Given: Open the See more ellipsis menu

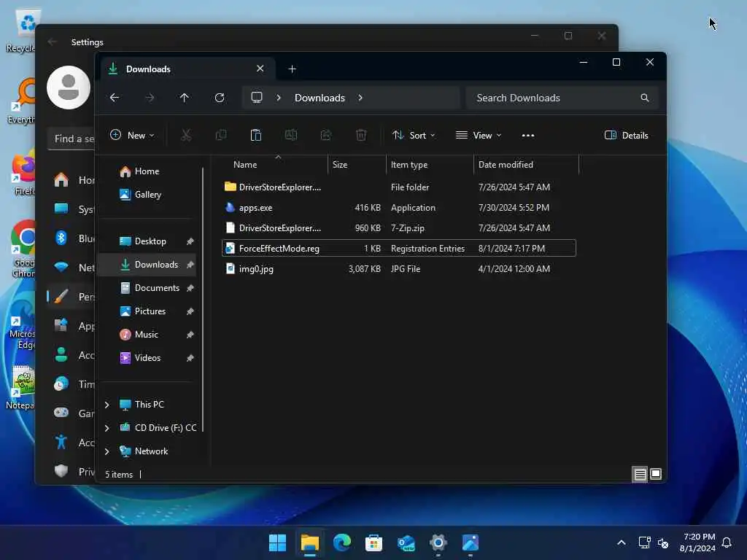Looking at the screenshot, I should [x=528, y=135].
